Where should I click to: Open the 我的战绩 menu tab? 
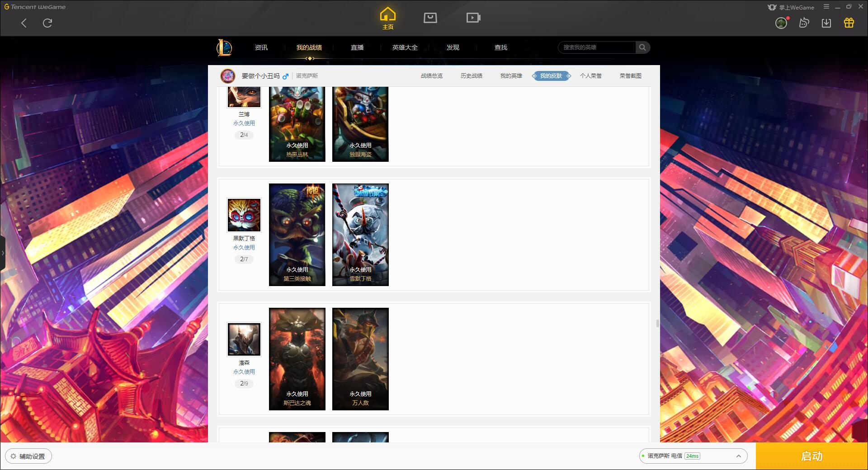click(309, 47)
